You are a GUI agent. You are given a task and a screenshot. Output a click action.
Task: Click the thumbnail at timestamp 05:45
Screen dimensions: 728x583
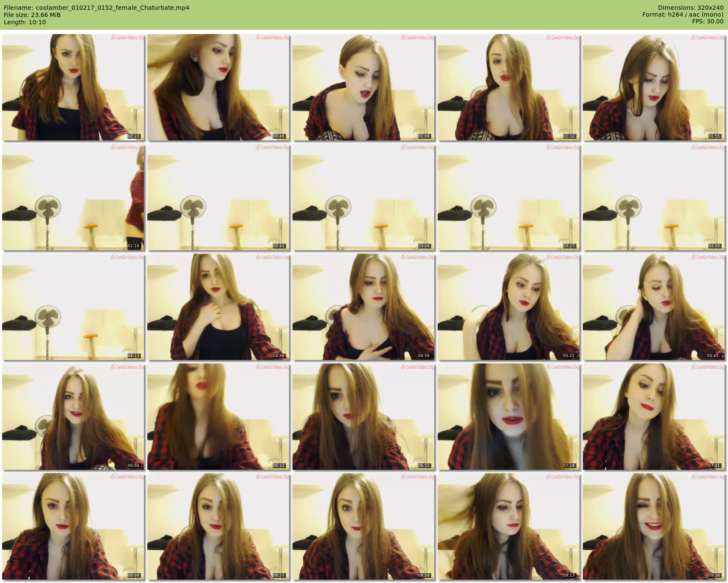[x=654, y=307]
